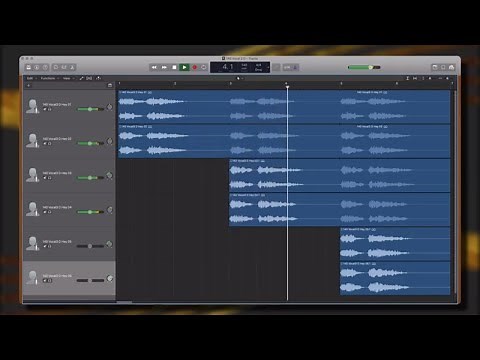Click the time signature and key display

point(258,67)
